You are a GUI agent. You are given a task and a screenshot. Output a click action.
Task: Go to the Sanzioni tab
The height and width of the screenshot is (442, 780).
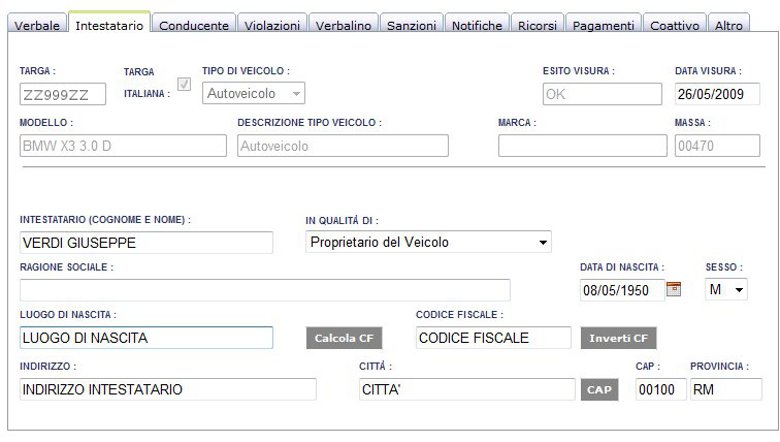pyautogui.click(x=411, y=24)
